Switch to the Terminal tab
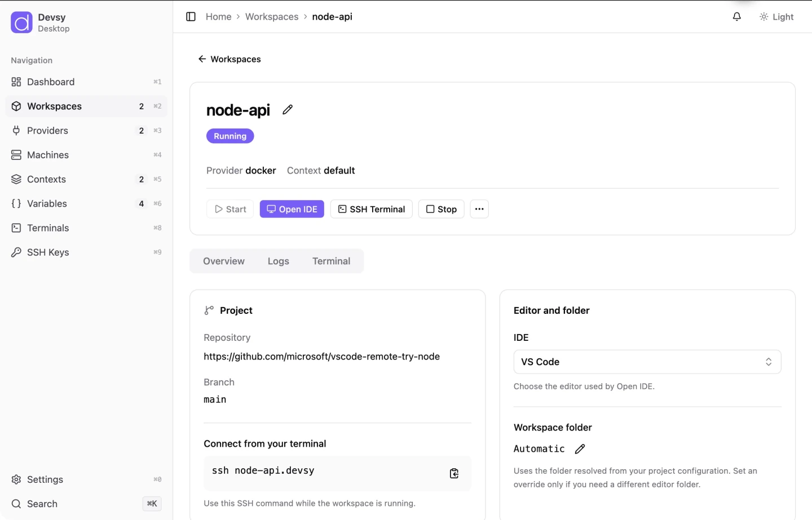The image size is (812, 520). click(x=332, y=261)
